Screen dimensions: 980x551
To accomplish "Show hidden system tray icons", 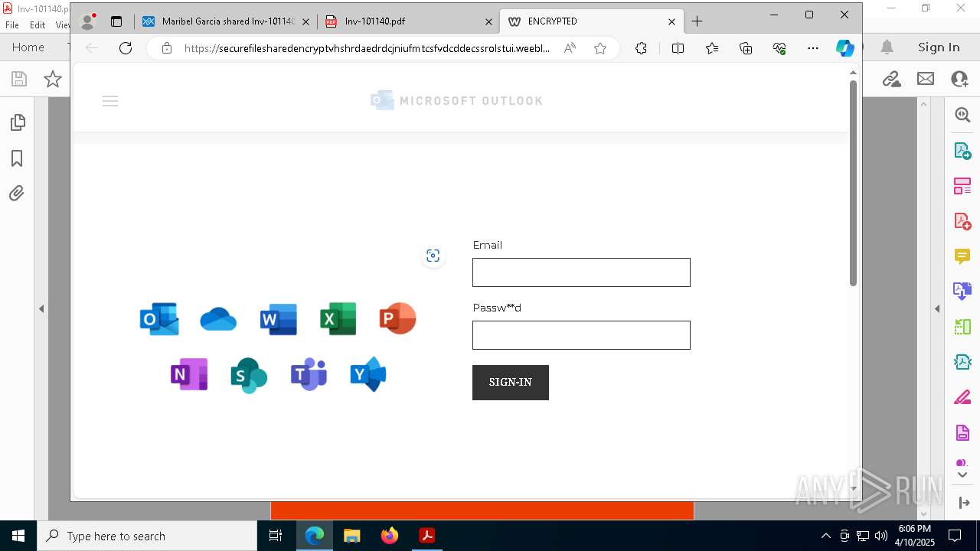I will point(825,536).
